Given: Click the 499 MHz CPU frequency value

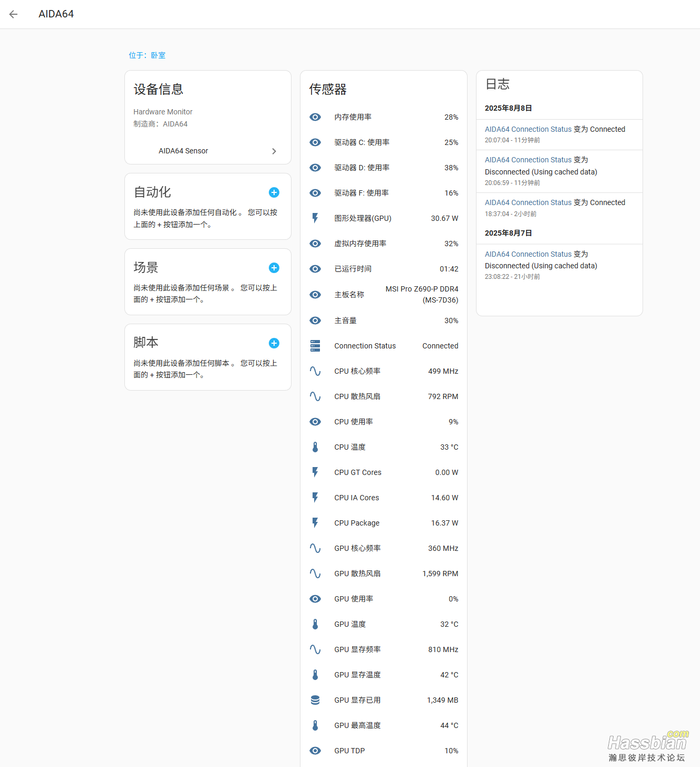Looking at the screenshot, I should tap(443, 371).
